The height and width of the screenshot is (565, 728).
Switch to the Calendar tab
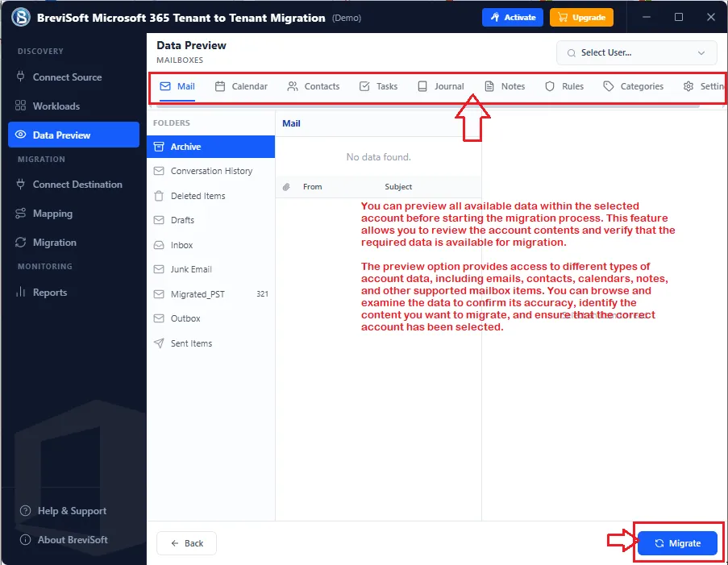click(x=241, y=86)
